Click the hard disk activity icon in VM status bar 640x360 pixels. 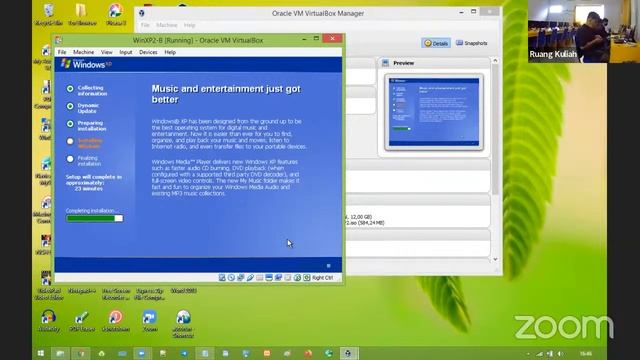(222, 278)
